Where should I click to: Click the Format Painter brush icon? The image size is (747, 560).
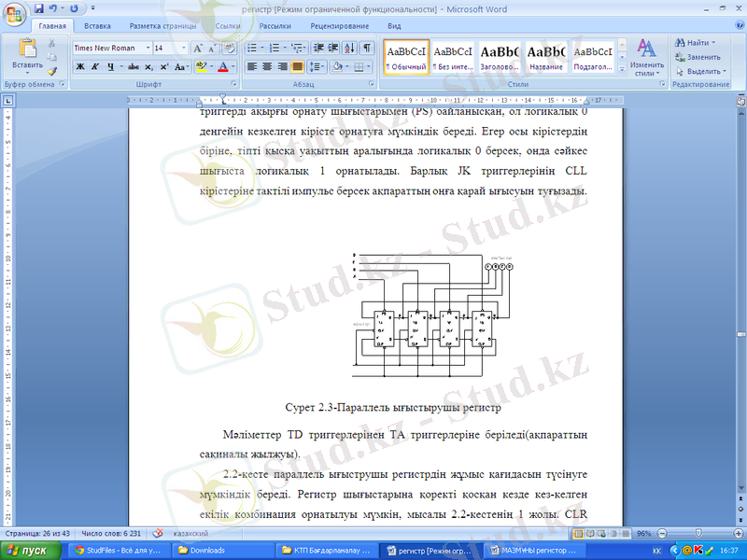[x=52, y=70]
